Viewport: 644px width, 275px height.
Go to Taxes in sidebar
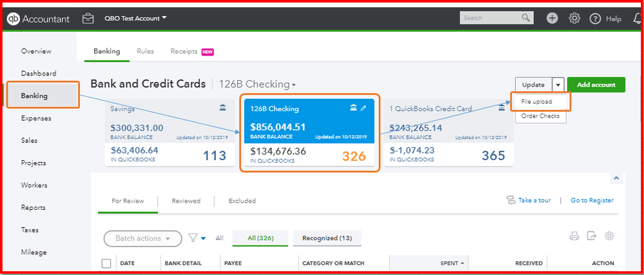tap(30, 230)
